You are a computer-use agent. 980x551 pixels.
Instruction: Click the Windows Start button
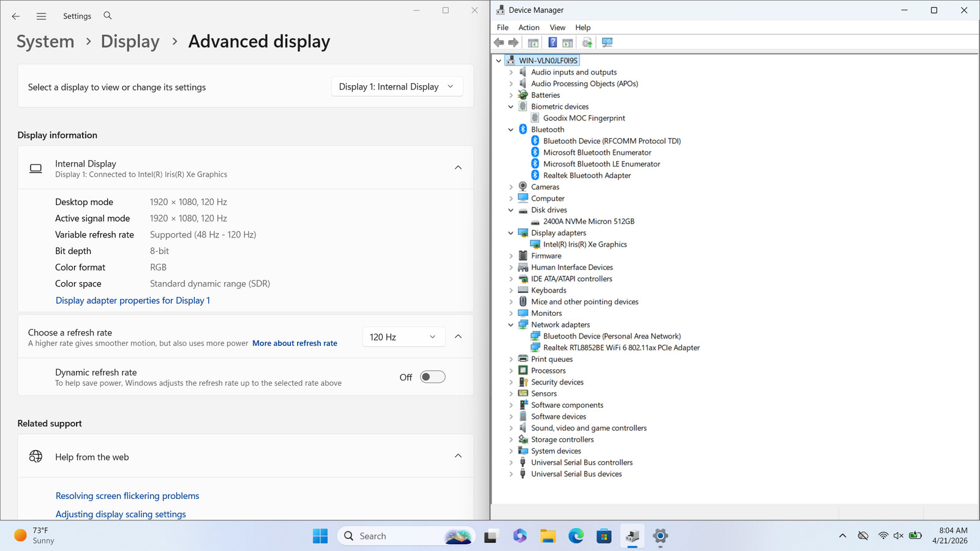tap(320, 536)
